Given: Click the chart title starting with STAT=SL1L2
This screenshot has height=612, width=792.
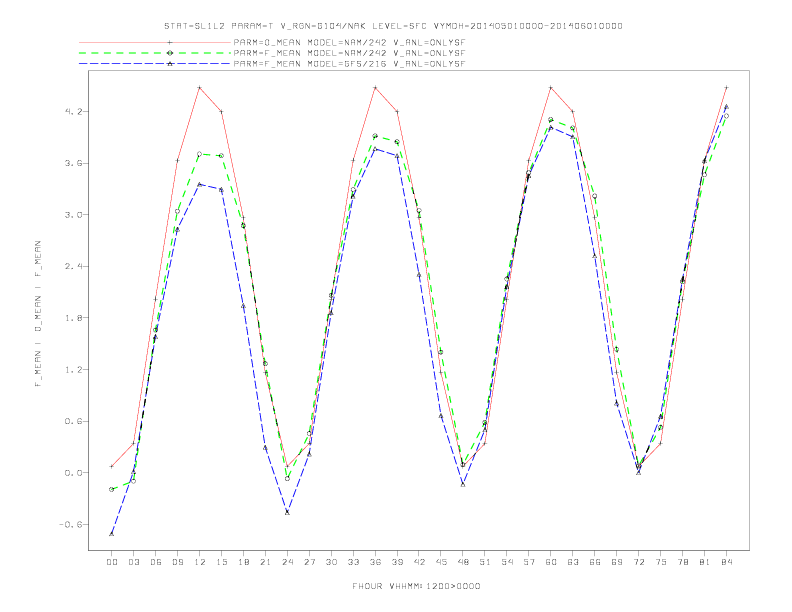Looking at the screenshot, I should (393, 26).
